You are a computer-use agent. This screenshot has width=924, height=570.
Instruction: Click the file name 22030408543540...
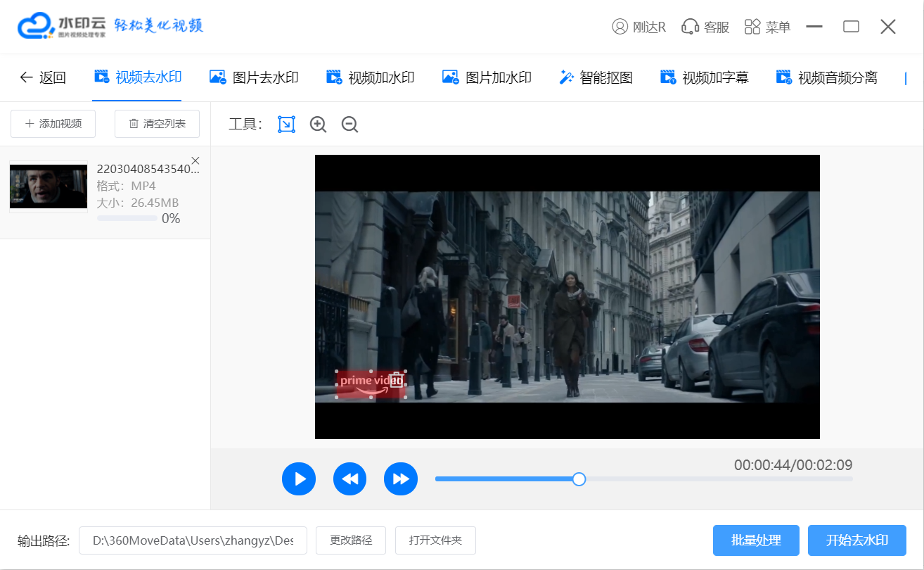click(x=148, y=170)
